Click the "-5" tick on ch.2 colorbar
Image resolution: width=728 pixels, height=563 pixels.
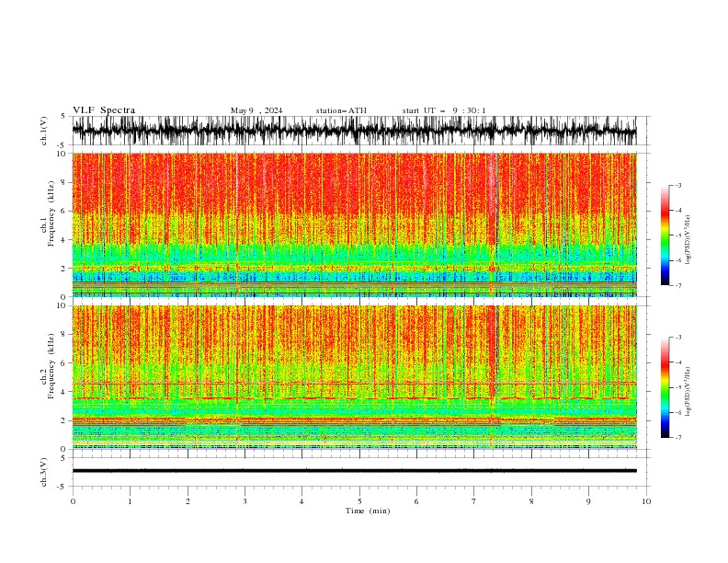(678, 387)
